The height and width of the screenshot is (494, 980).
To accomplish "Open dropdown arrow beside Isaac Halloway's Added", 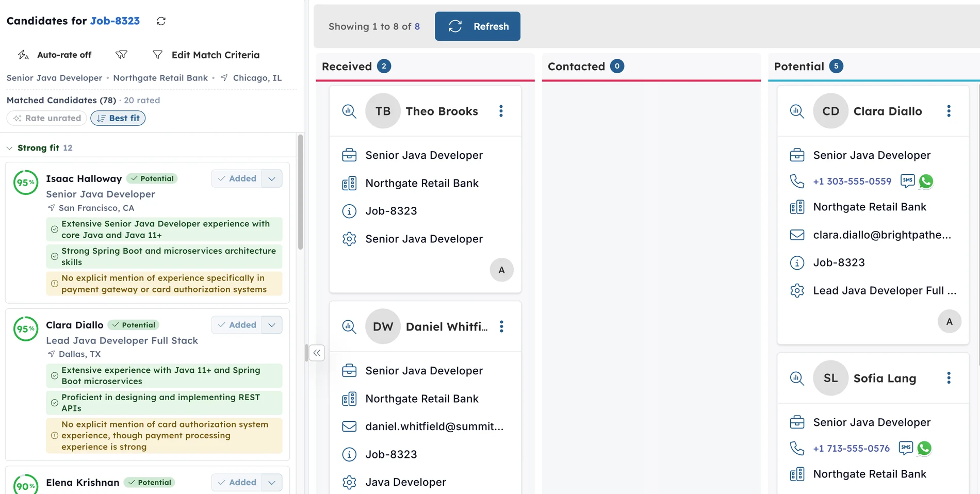I will (272, 178).
